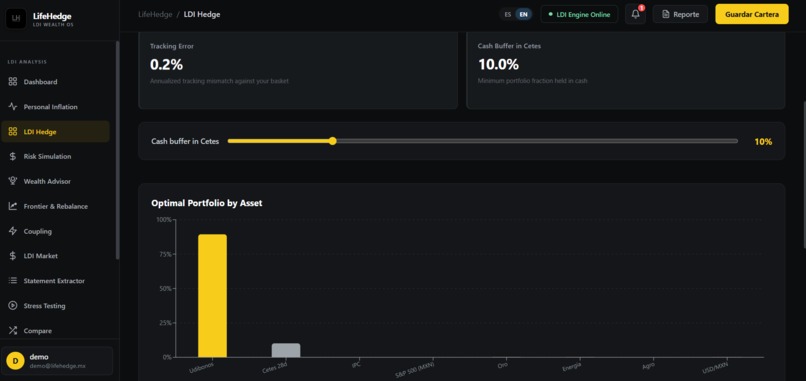
Task: Click the gray Cetes 28d bar
Action: coord(286,350)
